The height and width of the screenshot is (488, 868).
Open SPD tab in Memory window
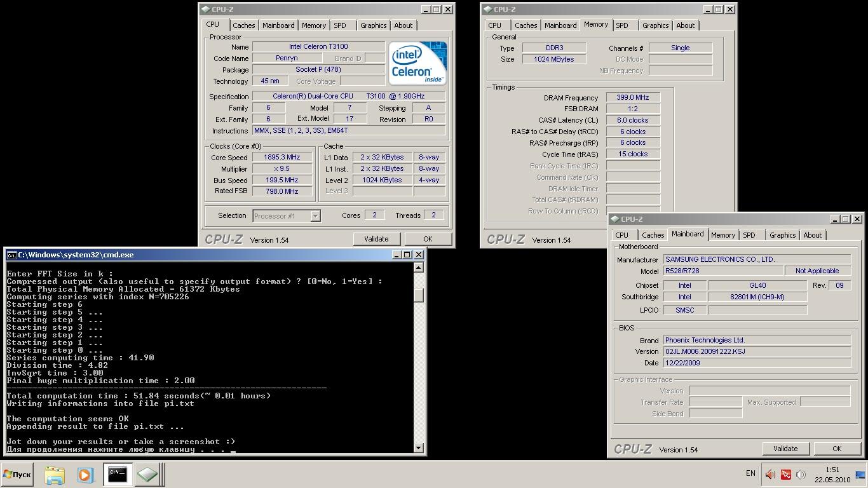[x=622, y=25]
